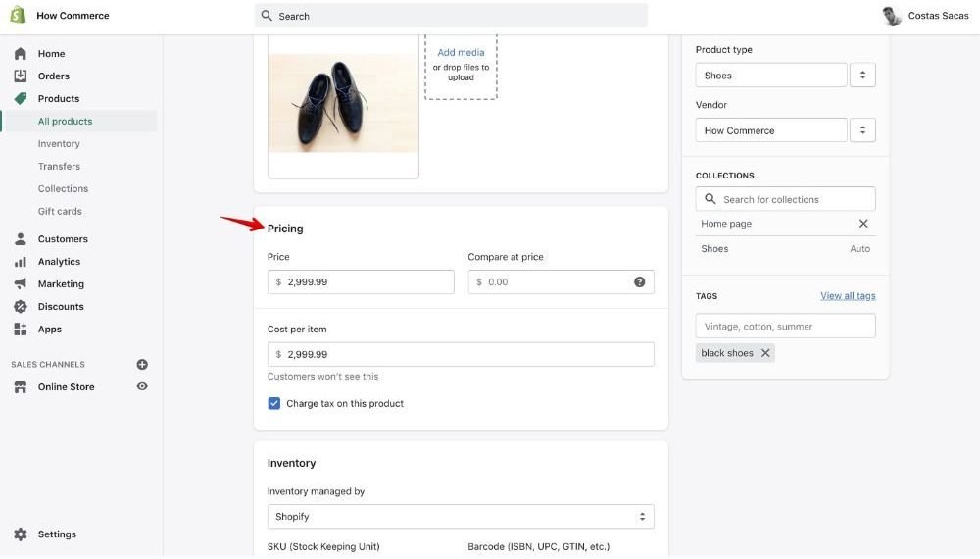The width and height of the screenshot is (980, 559).
Task: Click the tags input field
Action: click(786, 327)
